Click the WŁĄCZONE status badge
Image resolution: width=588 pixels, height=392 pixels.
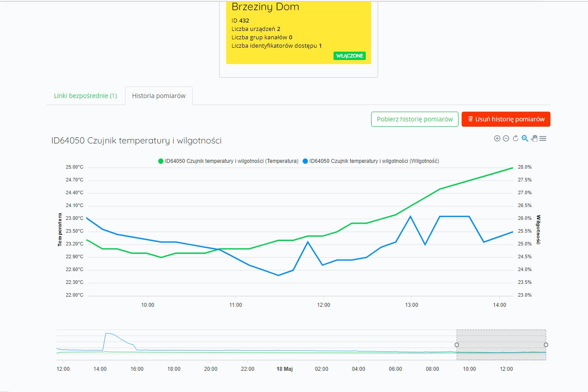[349, 56]
